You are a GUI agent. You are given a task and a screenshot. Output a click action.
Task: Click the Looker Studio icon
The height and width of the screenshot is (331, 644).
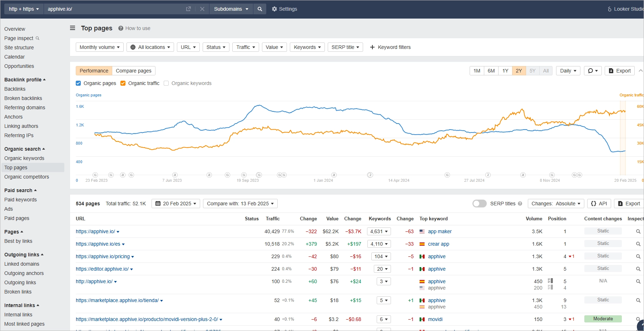610,9
